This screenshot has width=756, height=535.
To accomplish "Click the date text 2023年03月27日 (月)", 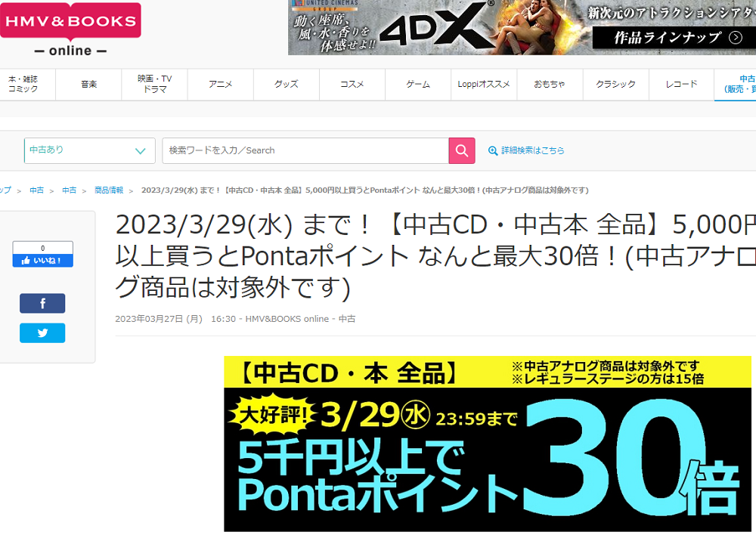I will (159, 319).
